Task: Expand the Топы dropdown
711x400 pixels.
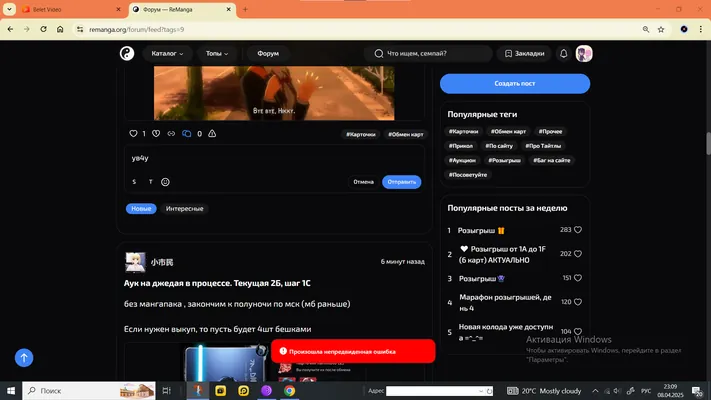Action: pos(217,54)
